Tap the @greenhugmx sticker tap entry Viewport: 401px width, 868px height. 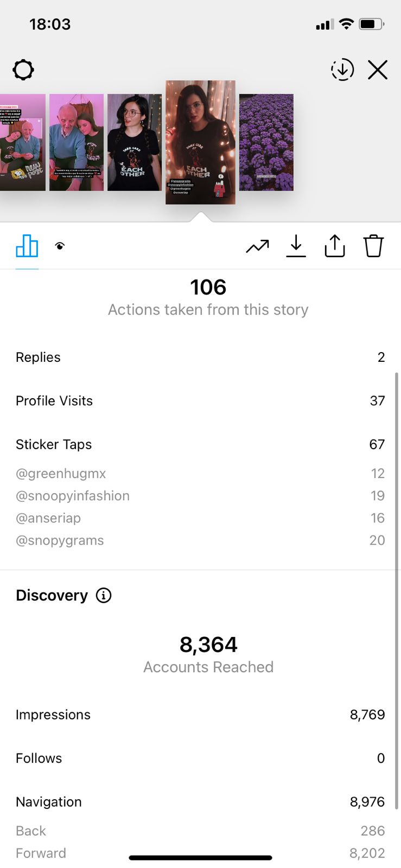[61, 474]
